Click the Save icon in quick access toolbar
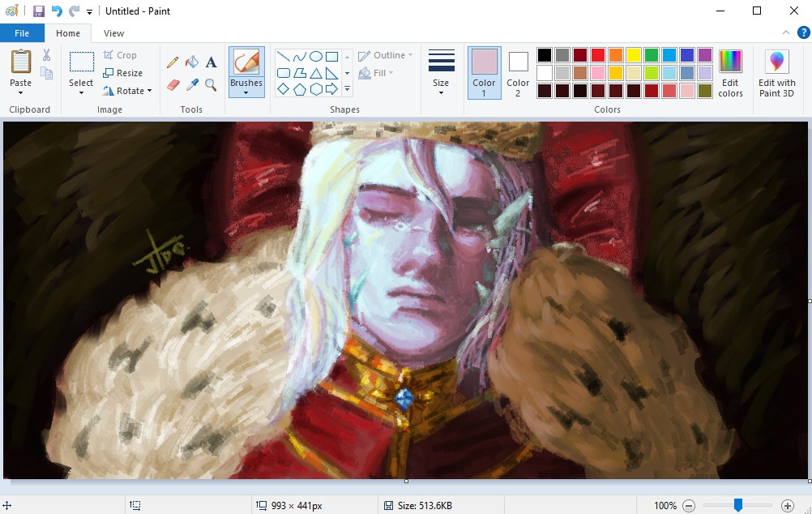The width and height of the screenshot is (812, 514). [39, 11]
